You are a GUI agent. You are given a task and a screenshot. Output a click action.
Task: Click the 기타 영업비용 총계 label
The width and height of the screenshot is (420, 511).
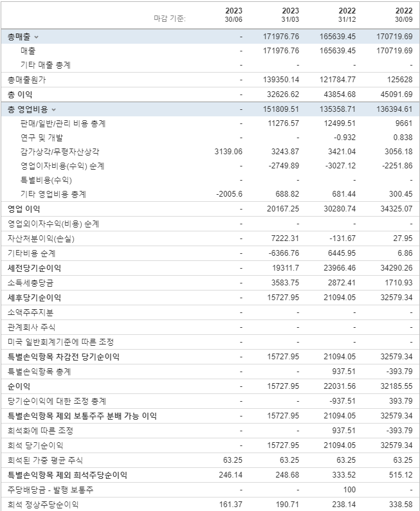(x=53, y=195)
